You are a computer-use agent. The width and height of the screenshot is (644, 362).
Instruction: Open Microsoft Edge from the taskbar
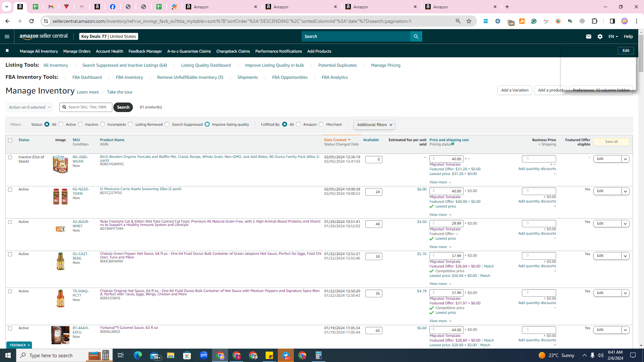(x=138, y=355)
